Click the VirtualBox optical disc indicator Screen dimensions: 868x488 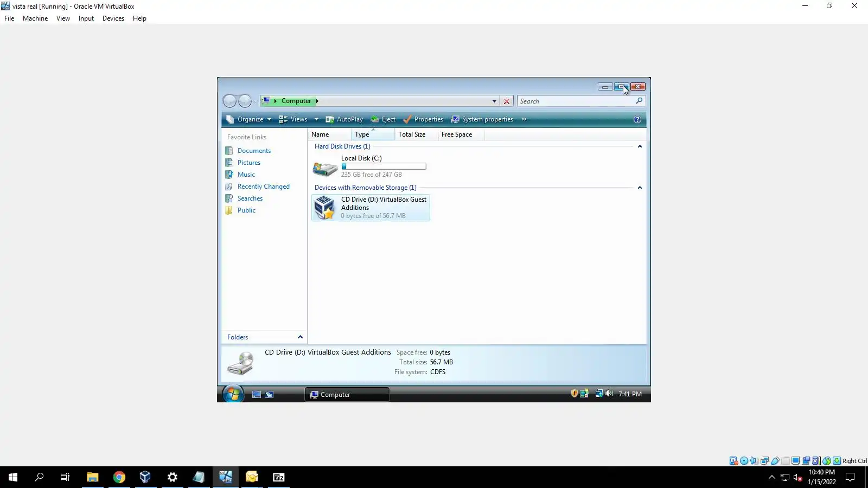744,461
